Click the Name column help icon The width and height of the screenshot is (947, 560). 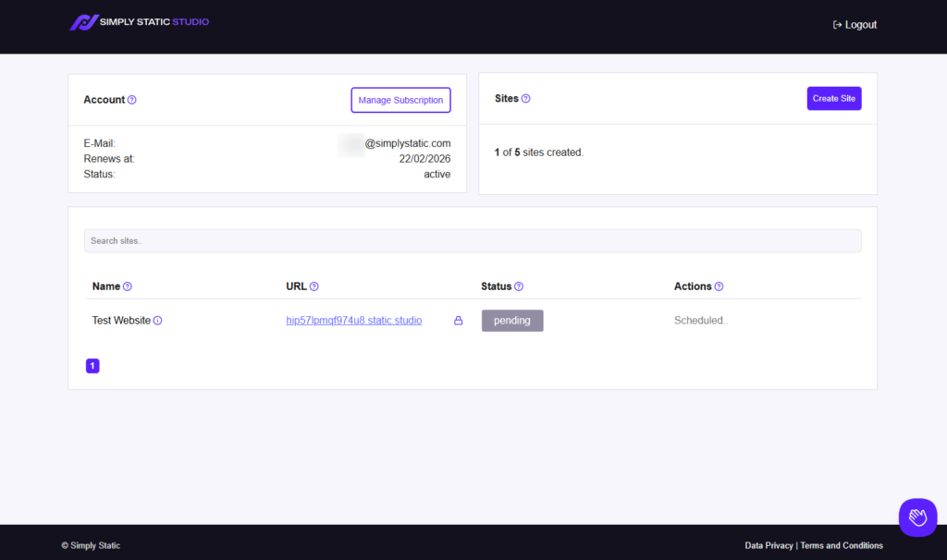coord(128,286)
